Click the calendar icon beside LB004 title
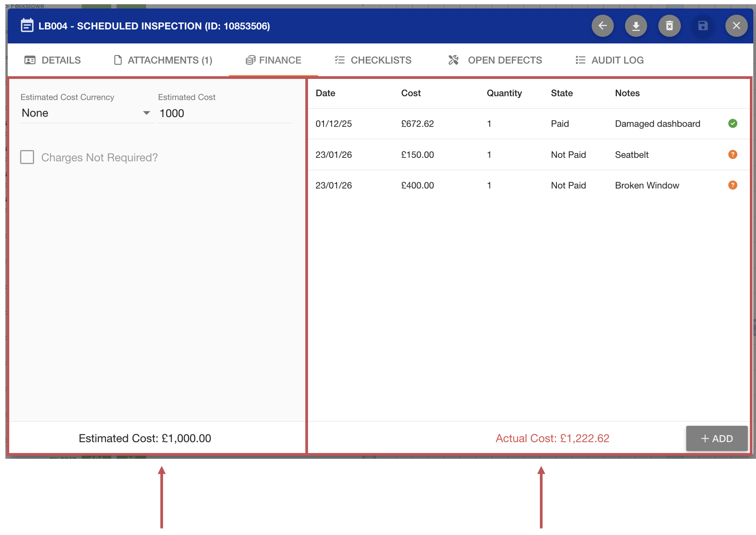Viewport: 756px width, 535px height. pyautogui.click(x=27, y=26)
